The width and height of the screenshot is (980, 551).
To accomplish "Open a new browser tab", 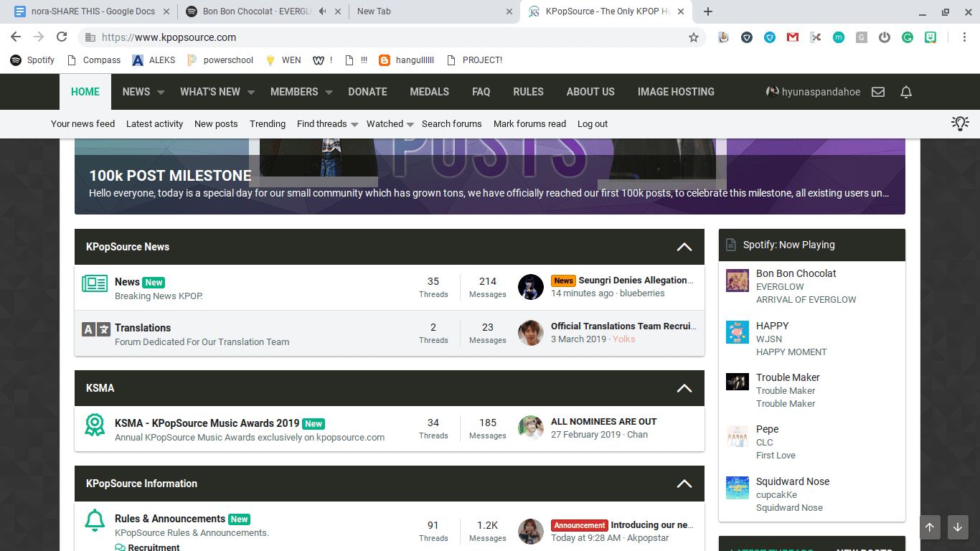I will pyautogui.click(x=708, y=11).
